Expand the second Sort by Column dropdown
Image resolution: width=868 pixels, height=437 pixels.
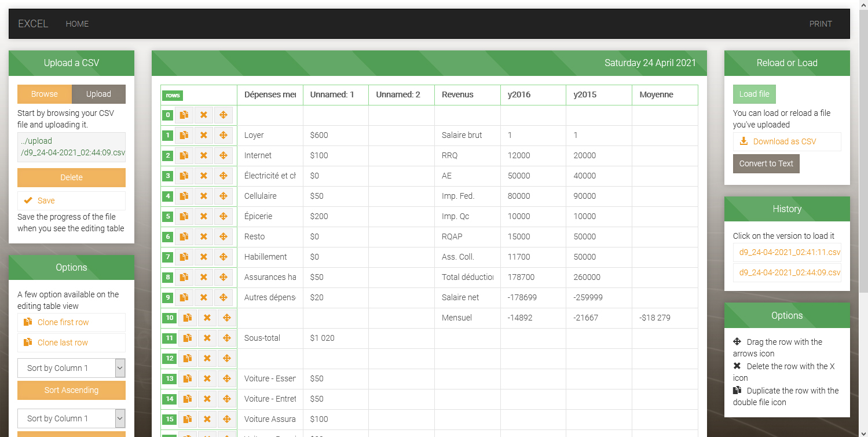tap(71, 418)
